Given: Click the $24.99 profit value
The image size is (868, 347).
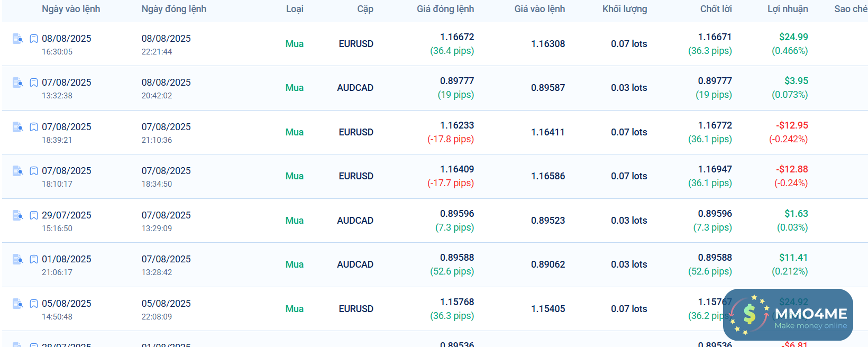Looking at the screenshot, I should point(793,37).
